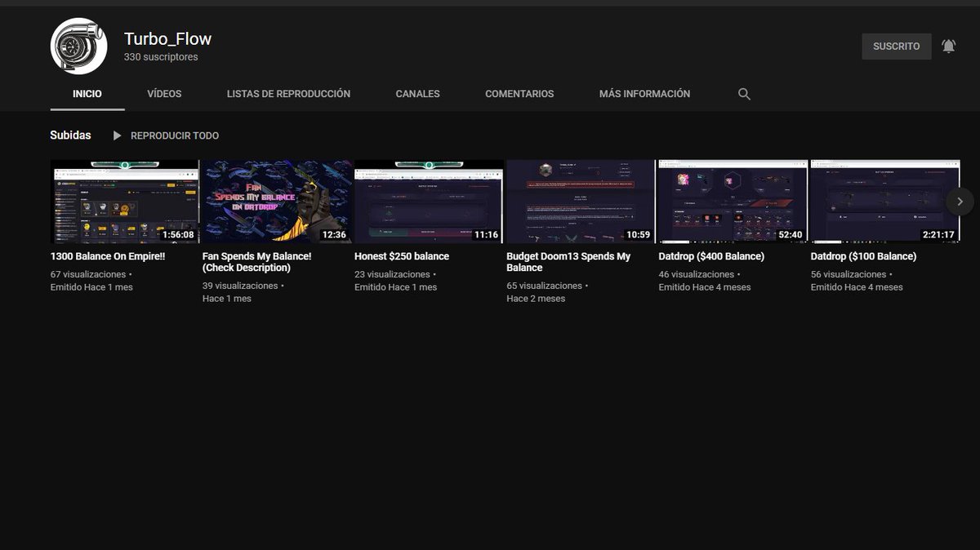This screenshot has height=550, width=980.
Task: Click the SUSCRITO subscription button
Action: (896, 47)
